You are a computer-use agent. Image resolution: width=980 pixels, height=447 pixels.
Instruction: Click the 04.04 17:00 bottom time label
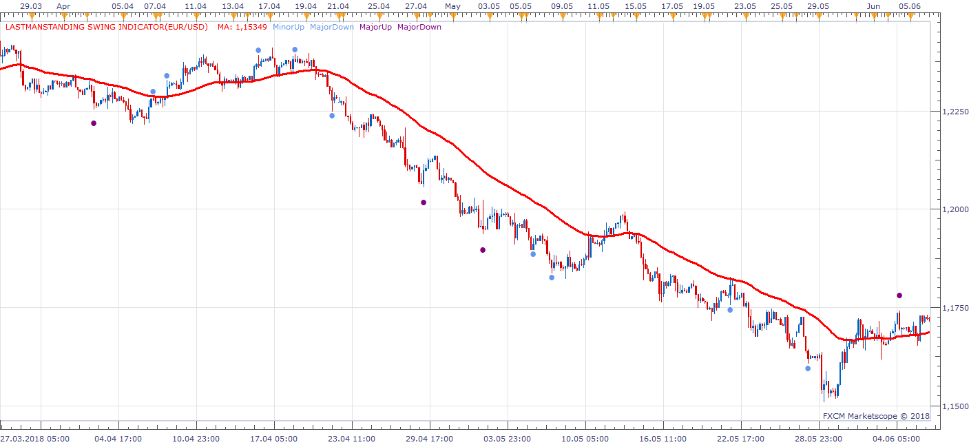pyautogui.click(x=118, y=438)
